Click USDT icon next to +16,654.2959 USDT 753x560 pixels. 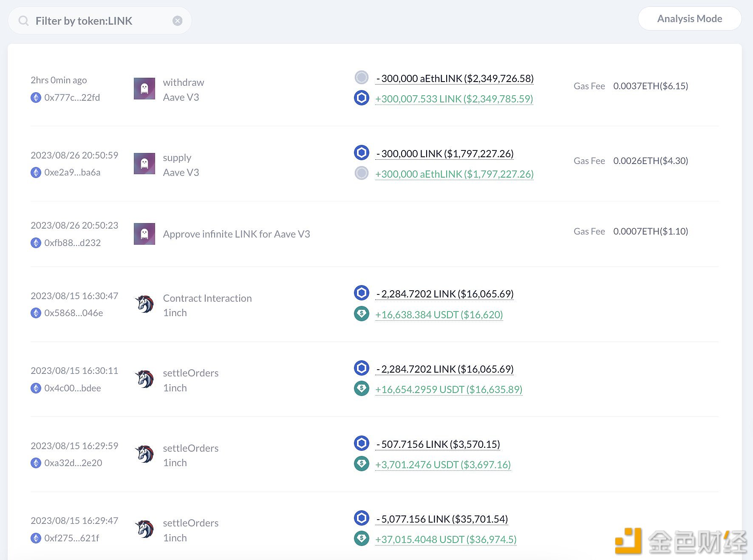point(362,388)
